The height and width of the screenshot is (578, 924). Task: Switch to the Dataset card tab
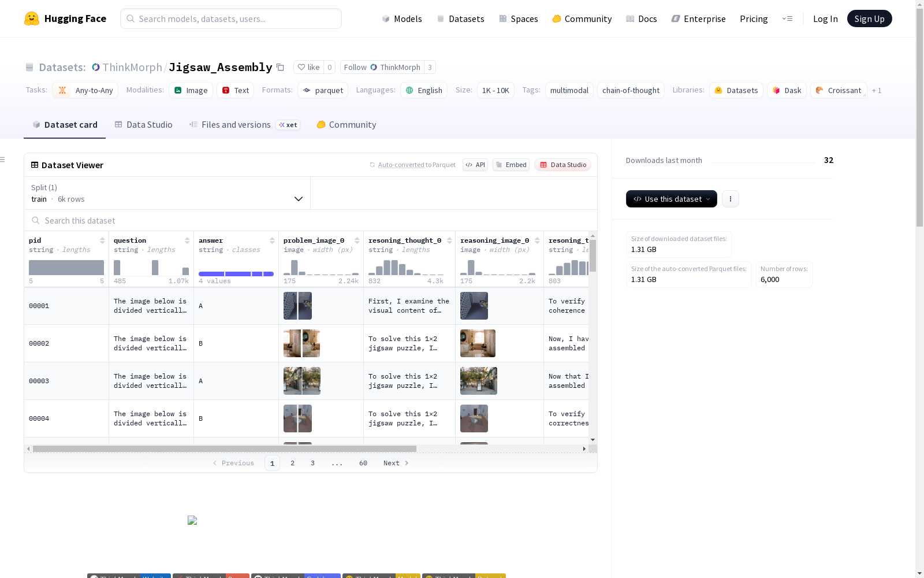[x=65, y=124]
